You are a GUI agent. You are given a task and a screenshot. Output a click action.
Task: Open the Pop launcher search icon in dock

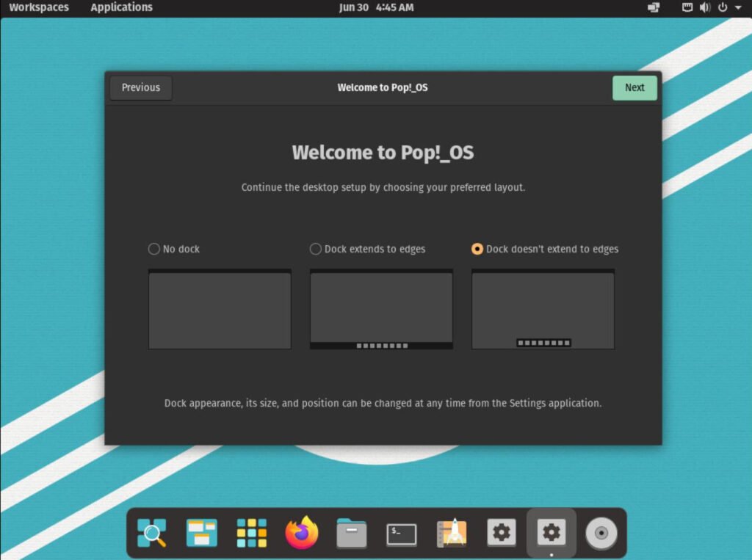[151, 533]
